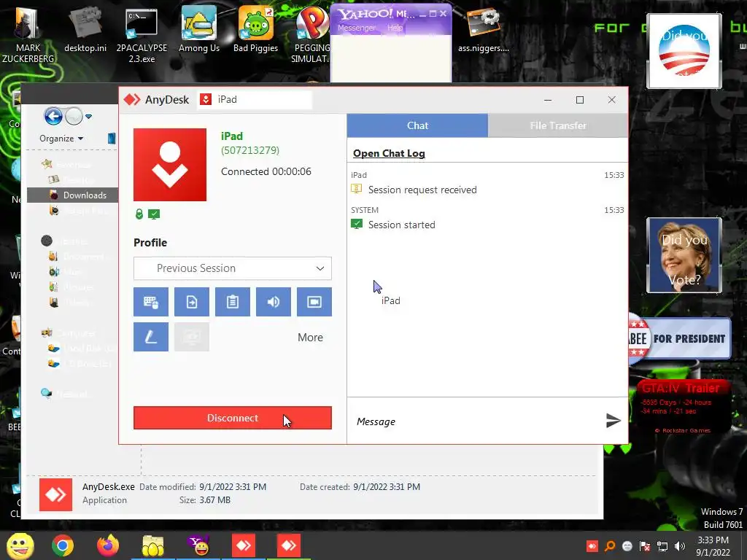Launch Chrome from the taskbar
The image size is (747, 560).
63,545
